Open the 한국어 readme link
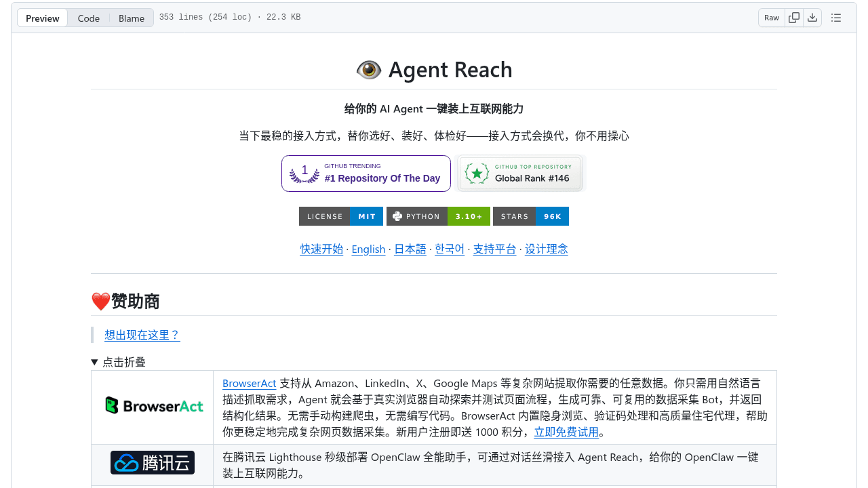Viewport: 868px width, 488px height. pos(450,249)
